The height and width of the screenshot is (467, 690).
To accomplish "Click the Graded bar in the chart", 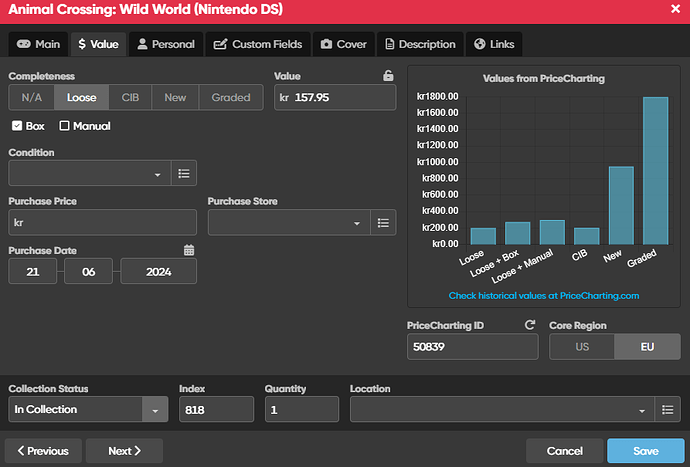I will tap(656, 171).
